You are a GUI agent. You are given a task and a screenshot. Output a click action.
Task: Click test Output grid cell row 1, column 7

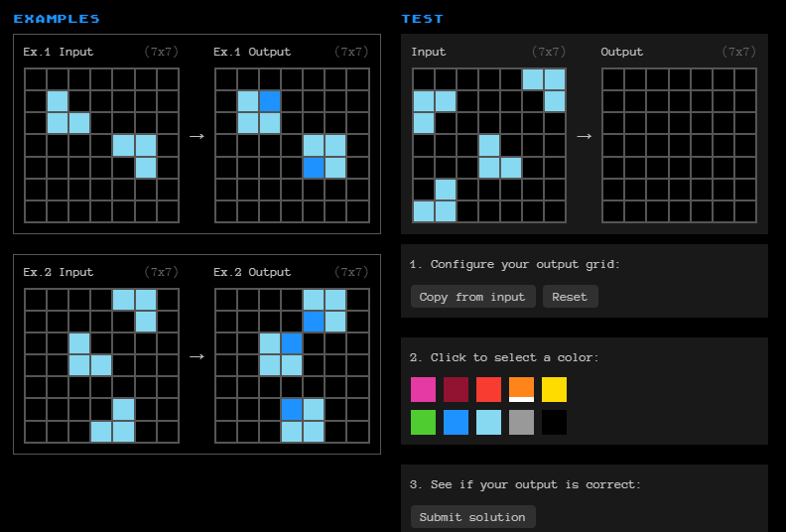745,79
